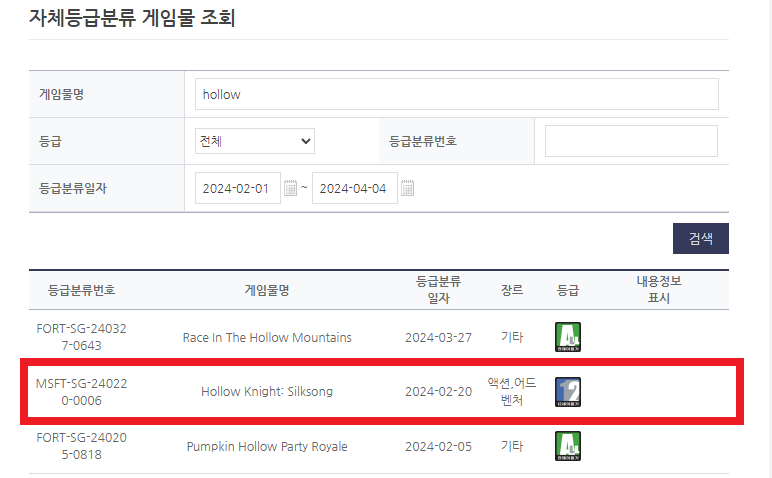Select the start date field 2024-02-01
Screen dimensions: 772x478
(x=237, y=189)
